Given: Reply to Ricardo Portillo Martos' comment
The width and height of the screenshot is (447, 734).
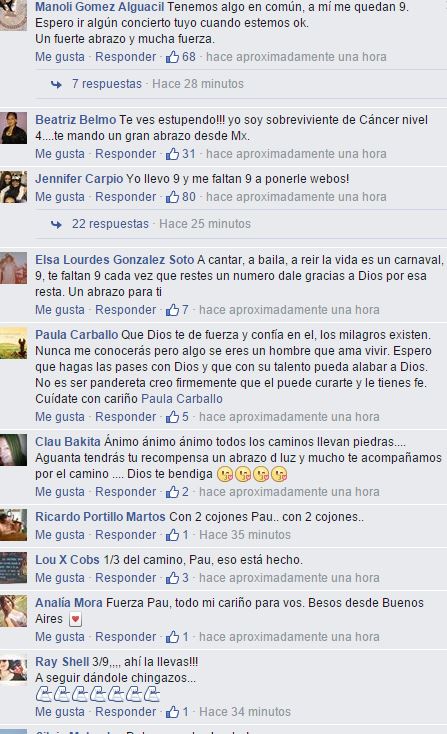Looking at the screenshot, I should (125, 535).
